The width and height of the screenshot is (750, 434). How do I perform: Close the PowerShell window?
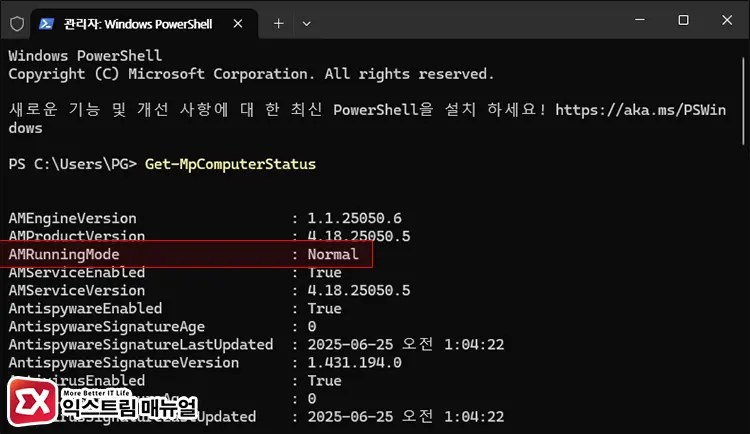727,20
